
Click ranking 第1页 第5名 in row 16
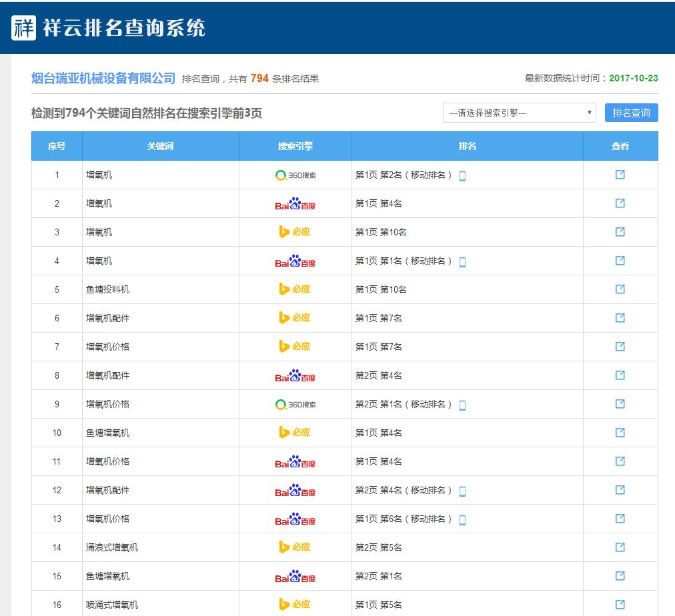click(378, 605)
